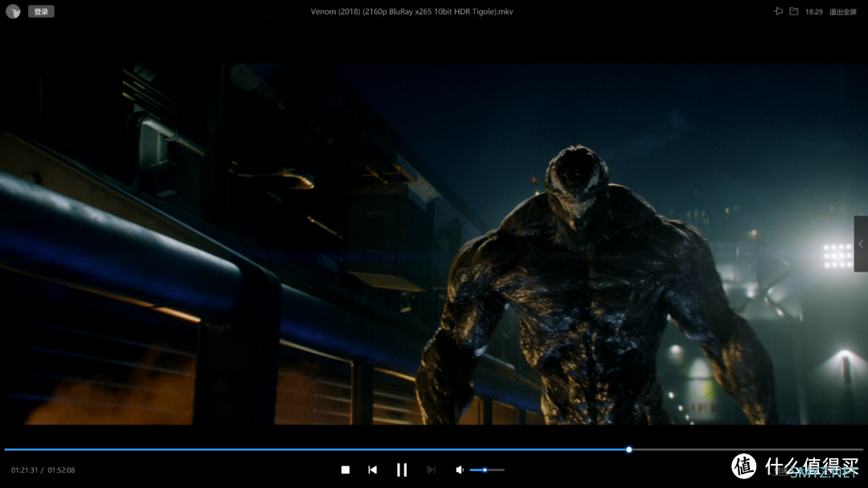Click the Venom mkv file title
Viewport: 868px width, 488px height.
[x=411, y=11]
